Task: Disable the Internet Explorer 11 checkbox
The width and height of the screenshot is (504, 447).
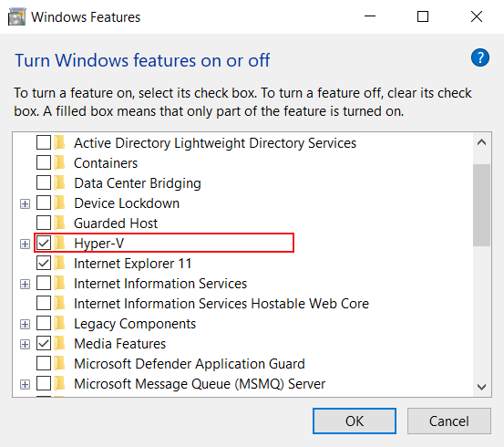Action: pyautogui.click(x=44, y=264)
